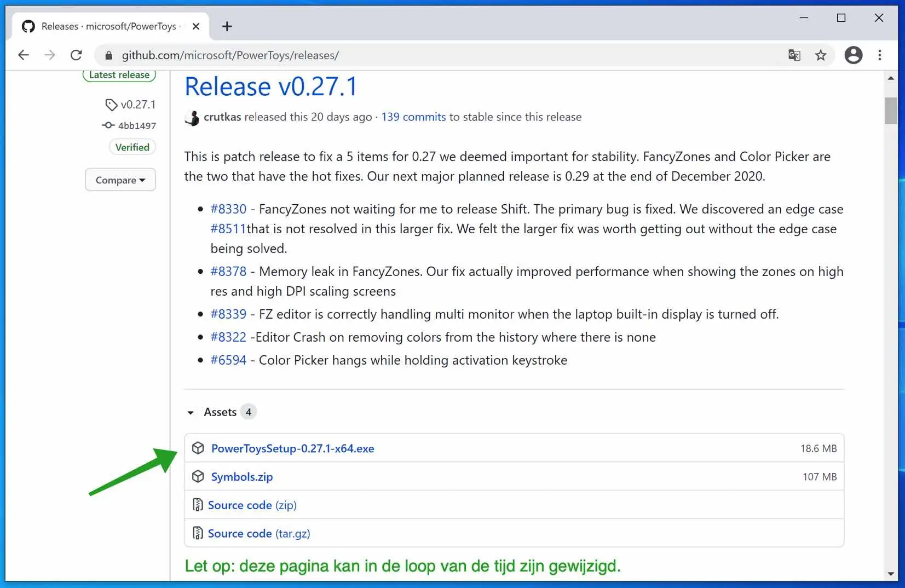Download PowerToysSetup-0.27.1-x64.exe
The image size is (905, 588).
pos(292,448)
